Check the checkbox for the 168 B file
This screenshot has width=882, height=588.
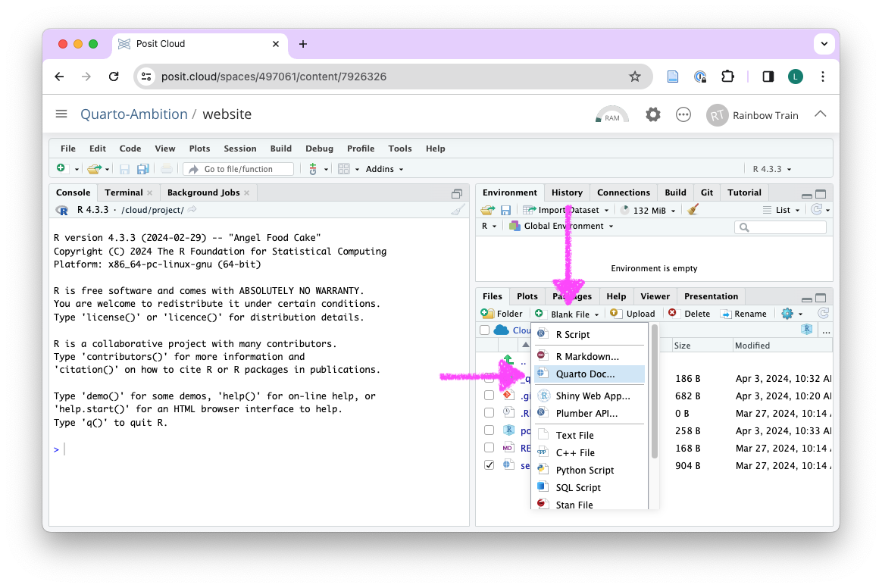tap(489, 448)
